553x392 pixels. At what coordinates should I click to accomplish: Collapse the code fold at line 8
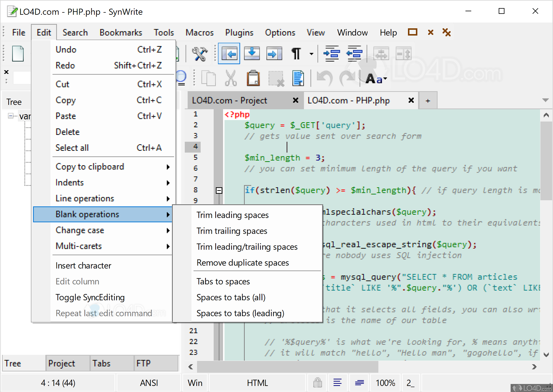pyautogui.click(x=219, y=190)
